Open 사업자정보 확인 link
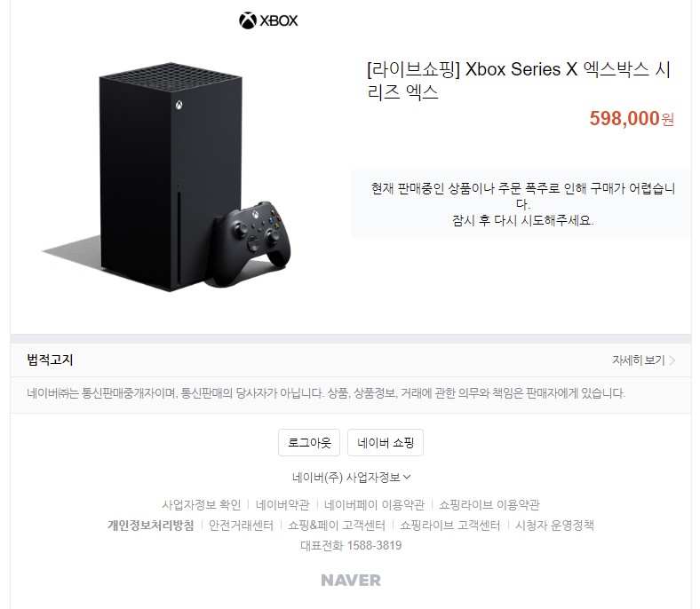Viewport: 700px width, 609px height. pos(202,505)
